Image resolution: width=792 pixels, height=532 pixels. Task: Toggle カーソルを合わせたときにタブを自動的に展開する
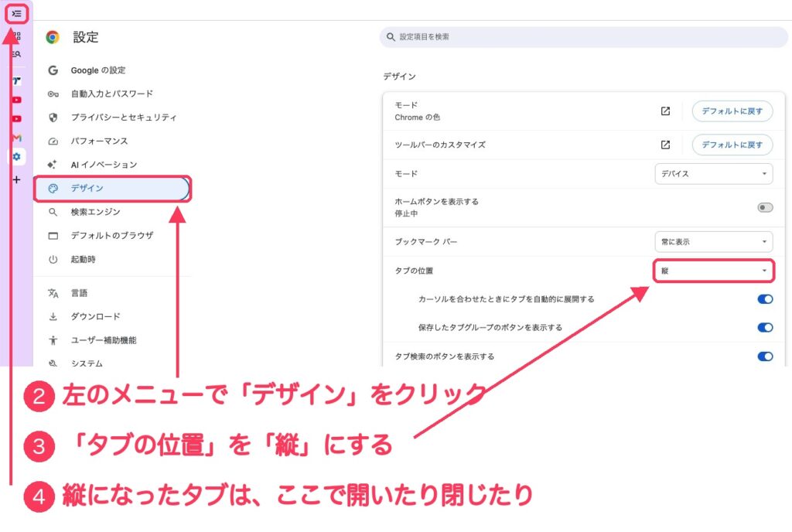(765, 299)
